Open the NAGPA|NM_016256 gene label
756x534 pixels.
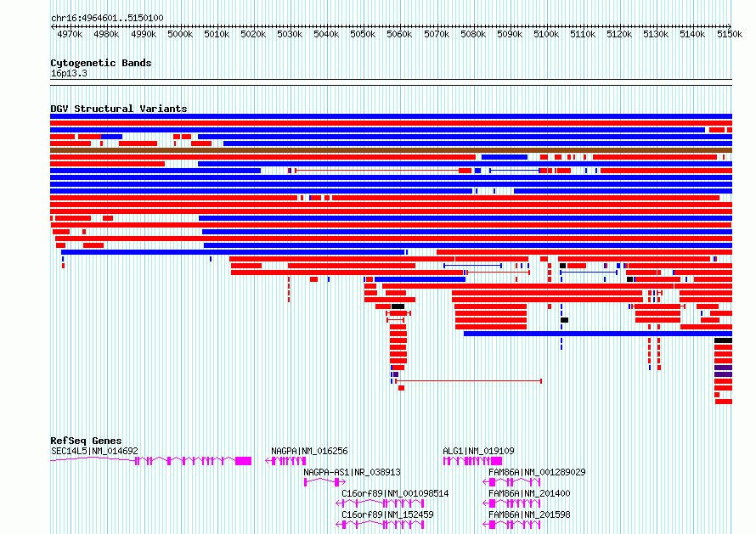(309, 451)
